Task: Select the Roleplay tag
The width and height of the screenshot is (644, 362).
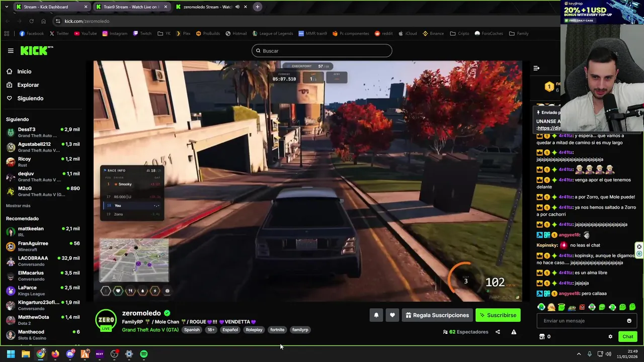Action: (x=254, y=330)
